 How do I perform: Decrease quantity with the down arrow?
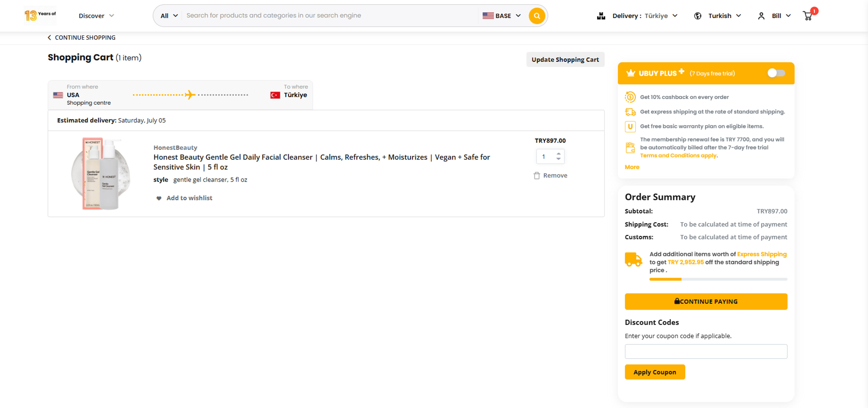tap(558, 159)
